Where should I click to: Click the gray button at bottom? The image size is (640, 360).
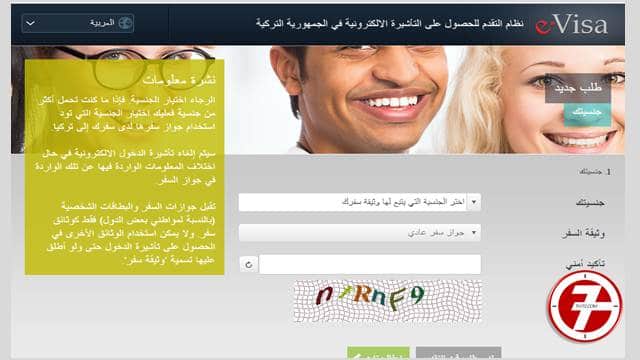(x=458, y=354)
